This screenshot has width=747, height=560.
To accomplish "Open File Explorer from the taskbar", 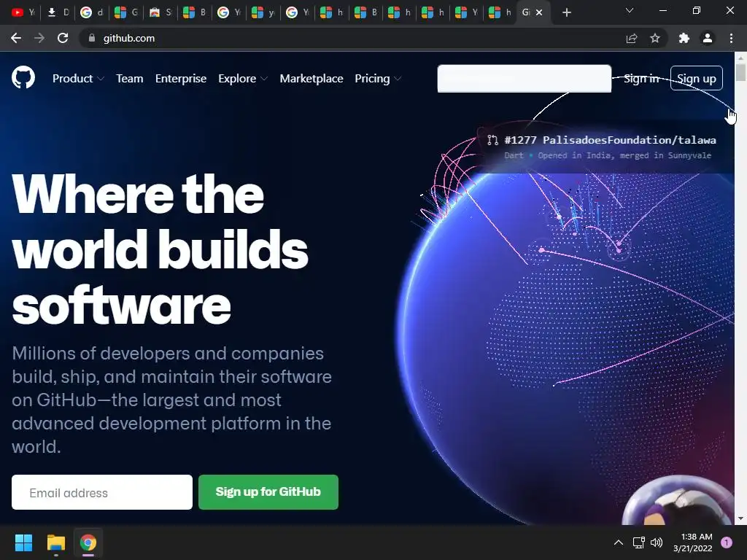I will click(55, 542).
